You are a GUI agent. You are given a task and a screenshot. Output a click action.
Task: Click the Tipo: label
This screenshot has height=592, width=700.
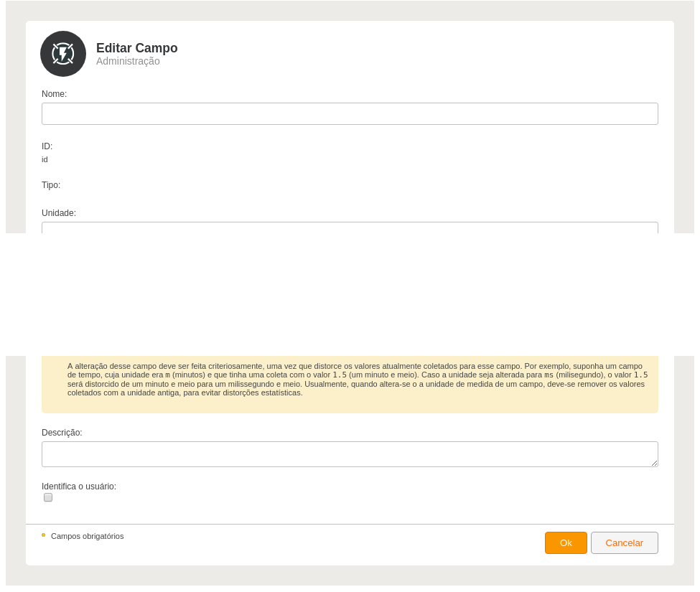click(51, 184)
